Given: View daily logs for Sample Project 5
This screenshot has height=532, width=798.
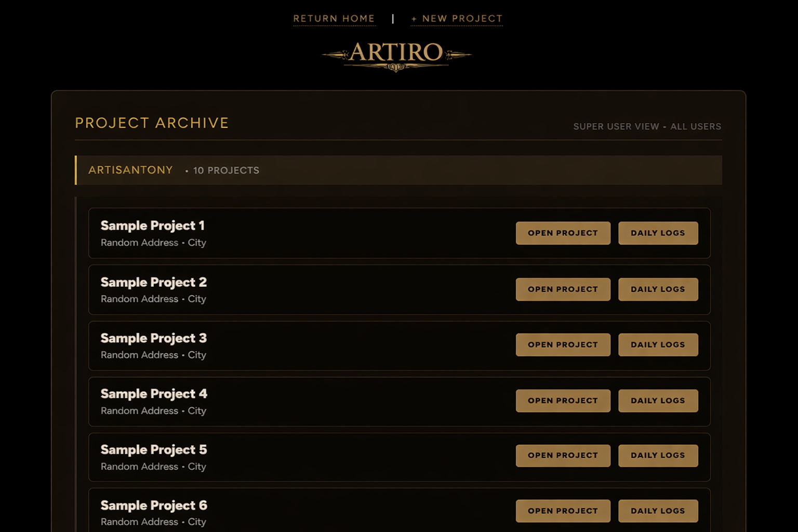Looking at the screenshot, I should pos(658,456).
